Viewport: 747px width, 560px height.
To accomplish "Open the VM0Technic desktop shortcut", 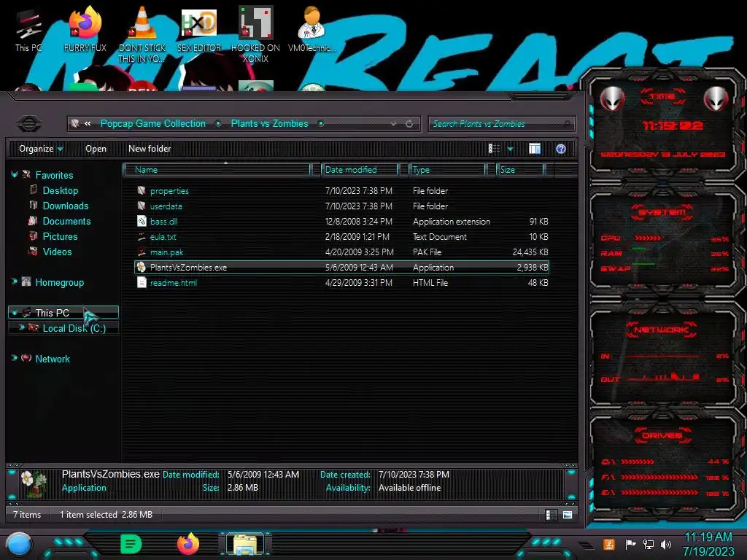I will tap(311, 29).
